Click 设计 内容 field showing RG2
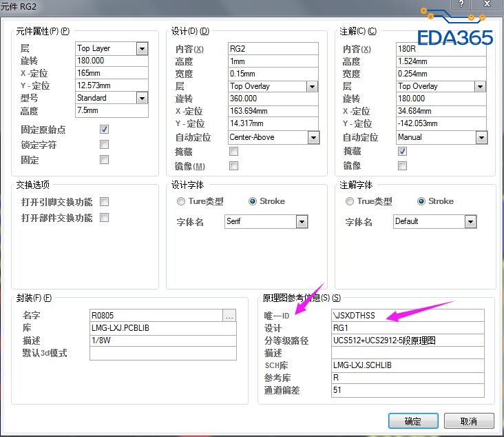This screenshot has height=437, width=504. coord(273,49)
